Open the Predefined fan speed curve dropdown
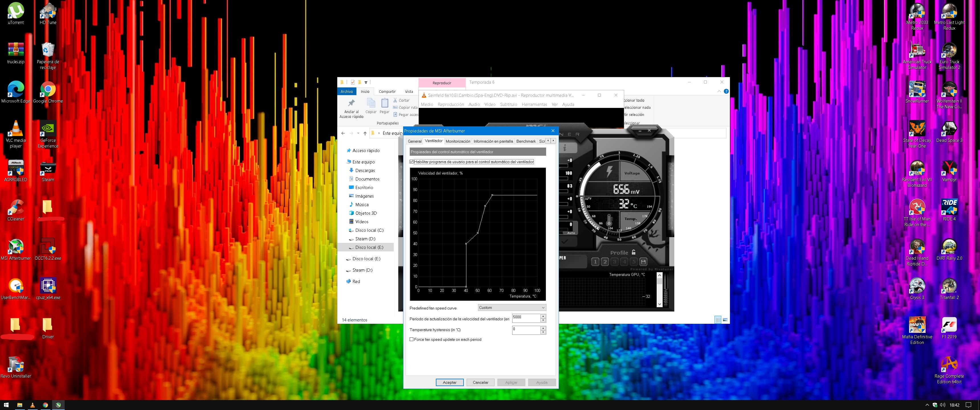The height and width of the screenshot is (410, 980). tap(512, 307)
